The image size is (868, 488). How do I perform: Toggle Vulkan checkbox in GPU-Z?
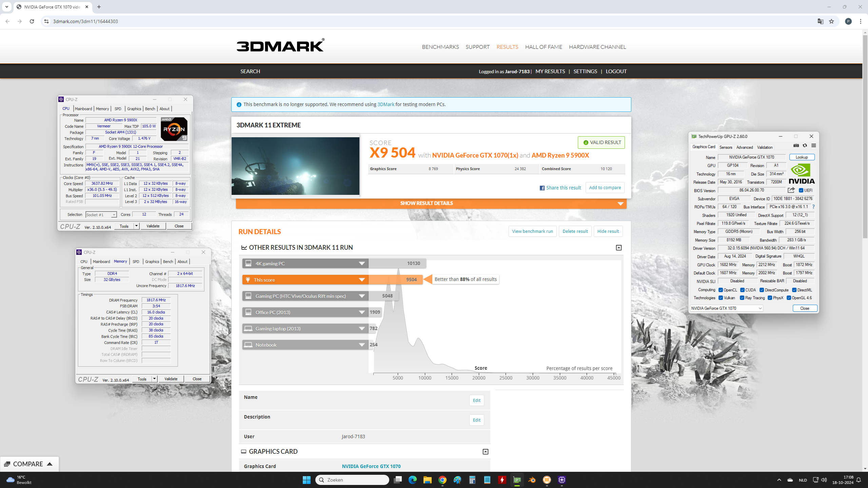coord(721,298)
